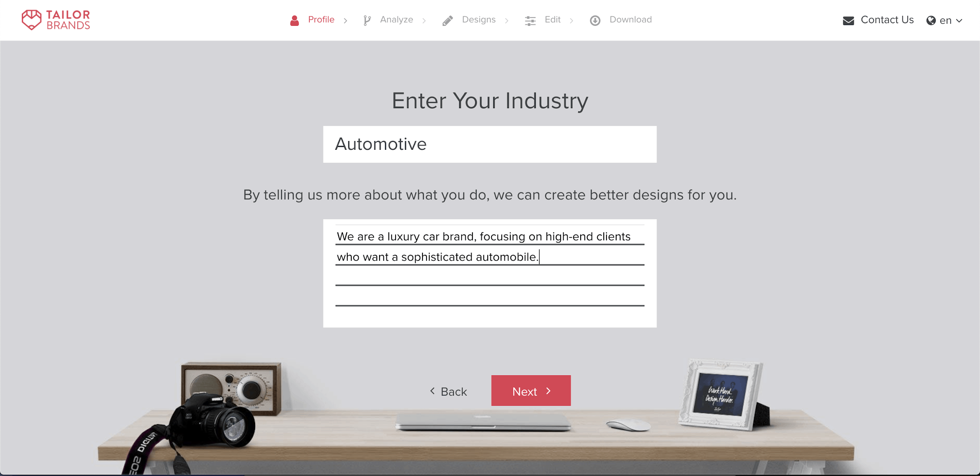Click the Next button
Viewport: 980px width, 476px height.
531,390
